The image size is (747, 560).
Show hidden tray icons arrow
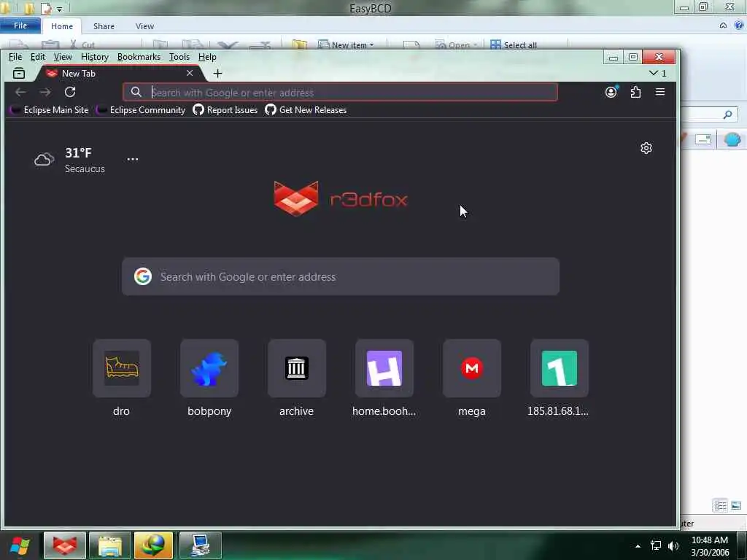(638, 545)
